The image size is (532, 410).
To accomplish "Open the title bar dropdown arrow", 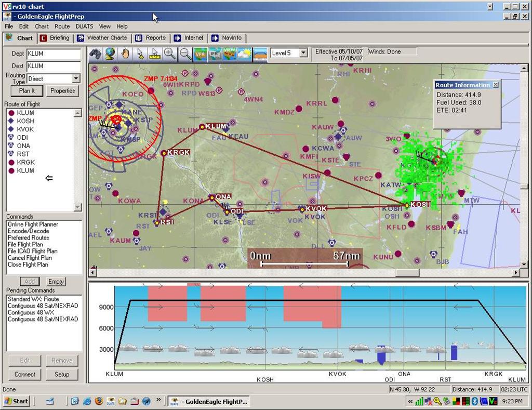I will coord(490,6).
